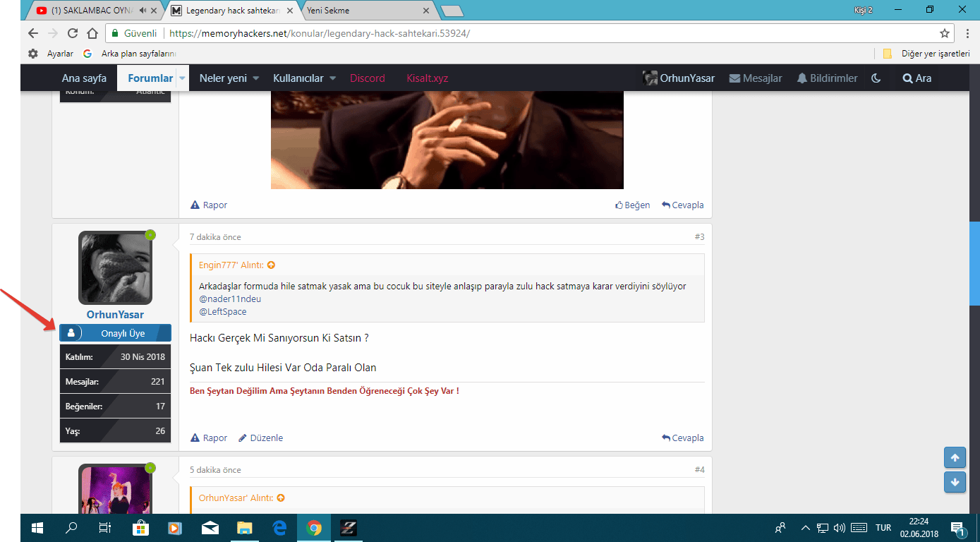Screen dimensions: 980x542
Task: Open Chrome menu three dots
Action: point(967,33)
